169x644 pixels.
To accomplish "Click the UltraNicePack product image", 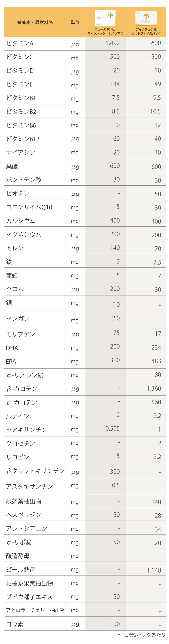I will [146, 18].
